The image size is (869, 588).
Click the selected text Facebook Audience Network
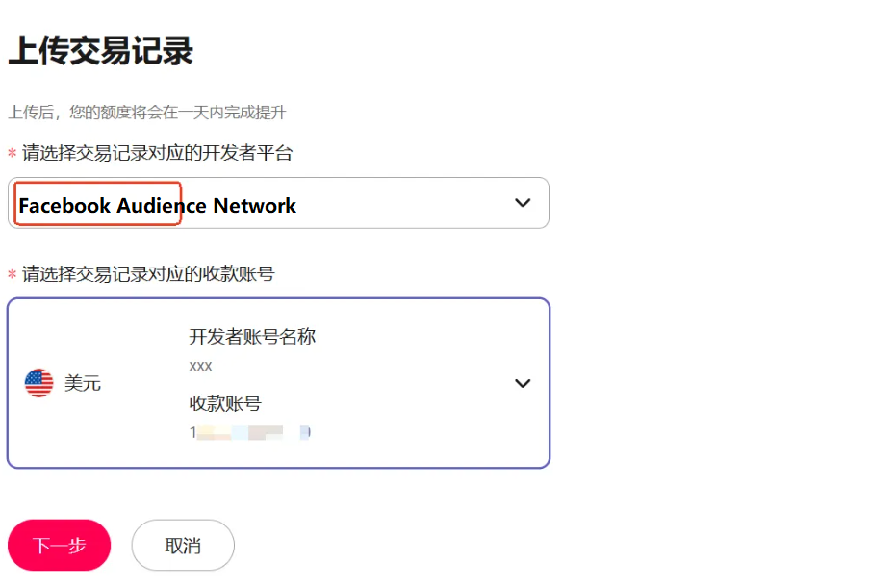pos(157,204)
